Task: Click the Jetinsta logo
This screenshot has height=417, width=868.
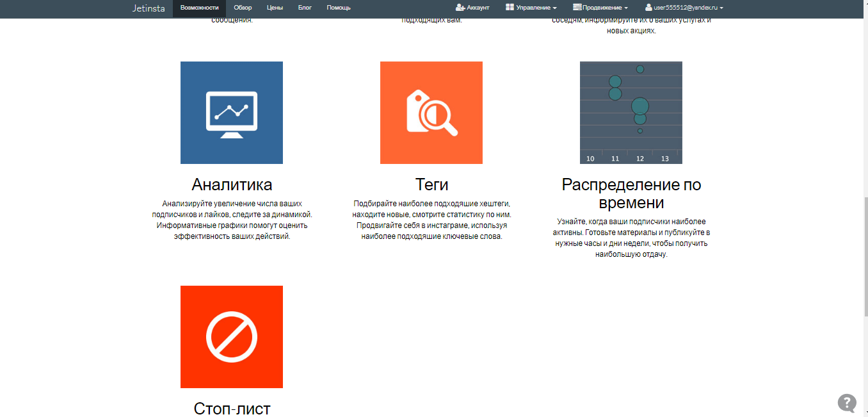Action: point(149,8)
